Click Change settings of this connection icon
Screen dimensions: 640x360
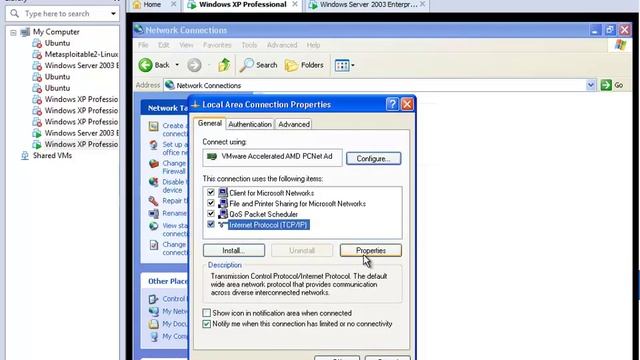pyautogui.click(x=153, y=245)
